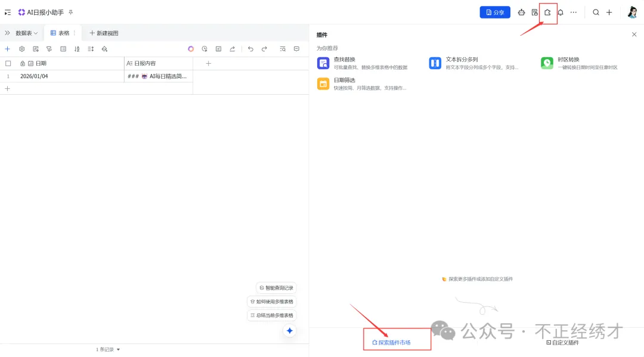The width and height of the screenshot is (644, 357).
Task: Open the user avatar menu
Action: 633,13
